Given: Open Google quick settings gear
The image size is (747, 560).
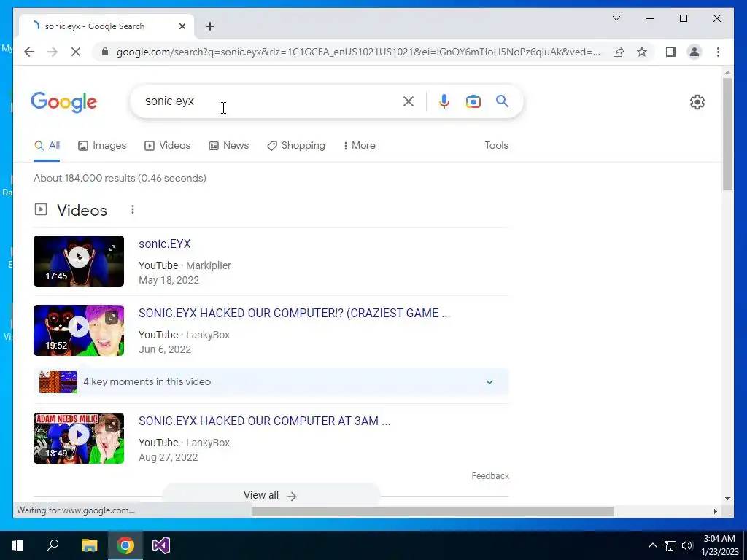Looking at the screenshot, I should 697,101.
